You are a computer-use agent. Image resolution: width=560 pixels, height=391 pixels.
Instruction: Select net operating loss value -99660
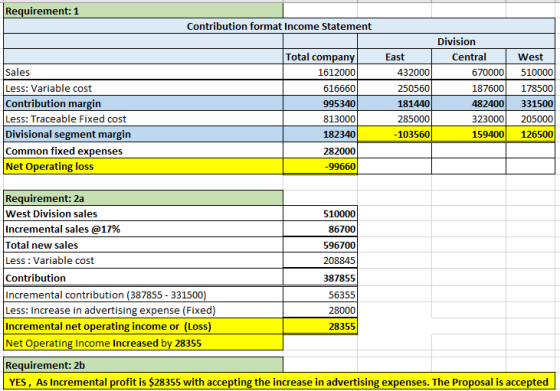(x=320, y=167)
